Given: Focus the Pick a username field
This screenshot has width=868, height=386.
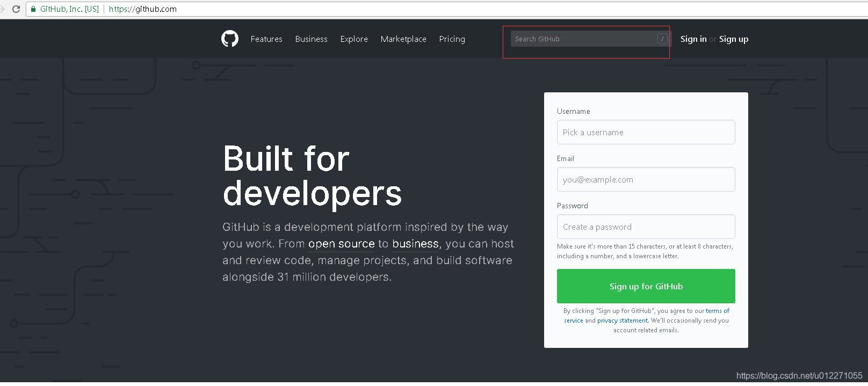Looking at the screenshot, I should (x=646, y=132).
